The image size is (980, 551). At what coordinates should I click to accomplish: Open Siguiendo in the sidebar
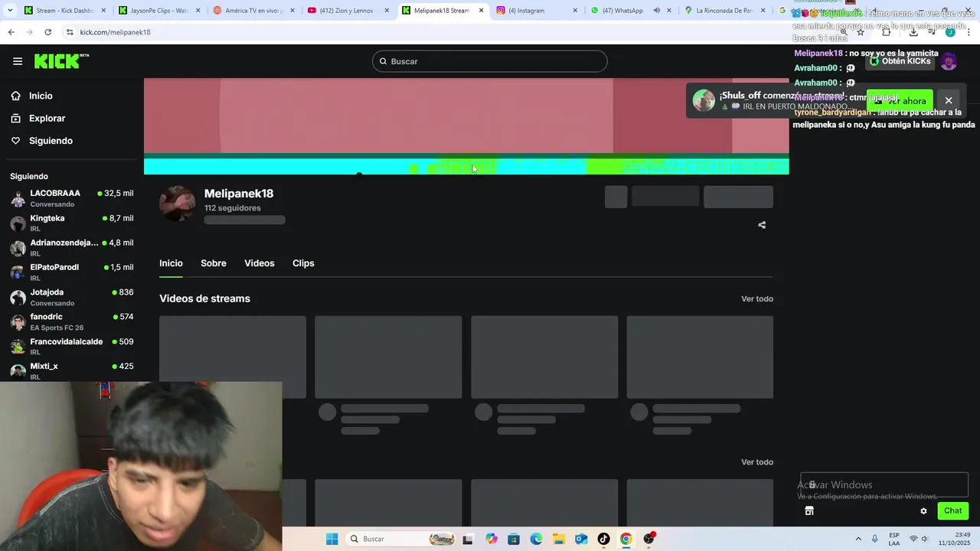(51, 141)
